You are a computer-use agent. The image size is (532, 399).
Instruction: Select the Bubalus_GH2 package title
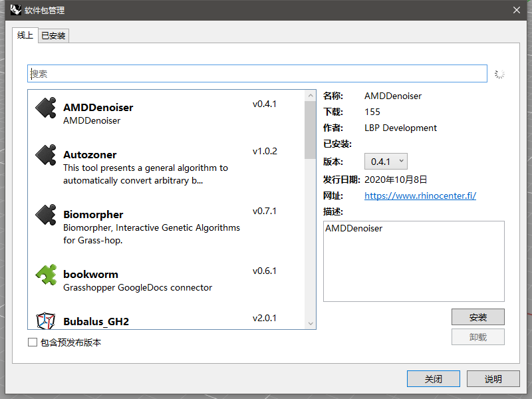click(96, 321)
